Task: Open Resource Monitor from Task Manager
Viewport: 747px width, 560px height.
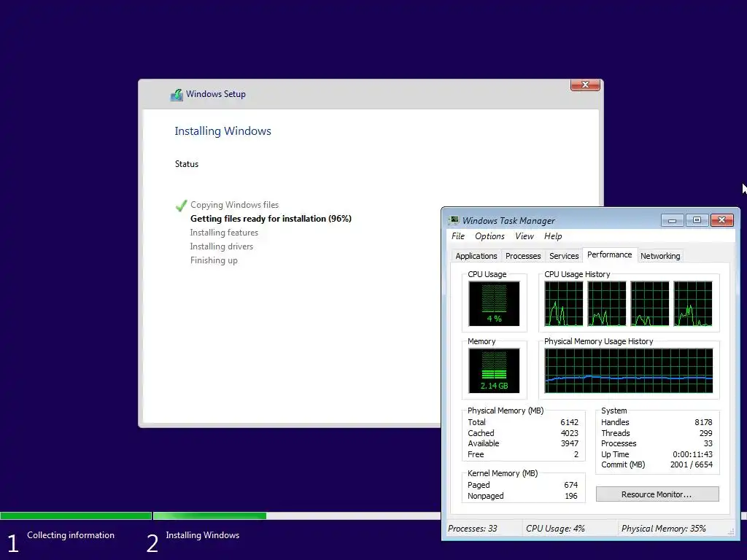Action: tap(657, 494)
